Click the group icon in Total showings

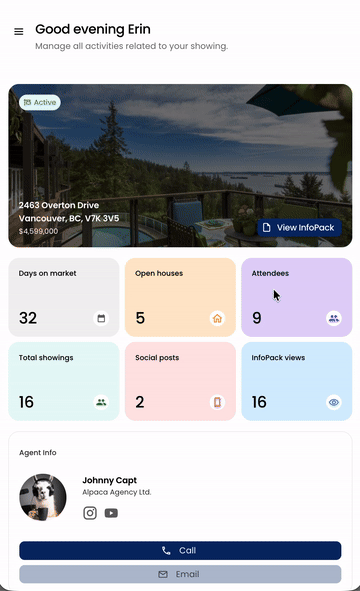[101, 402]
